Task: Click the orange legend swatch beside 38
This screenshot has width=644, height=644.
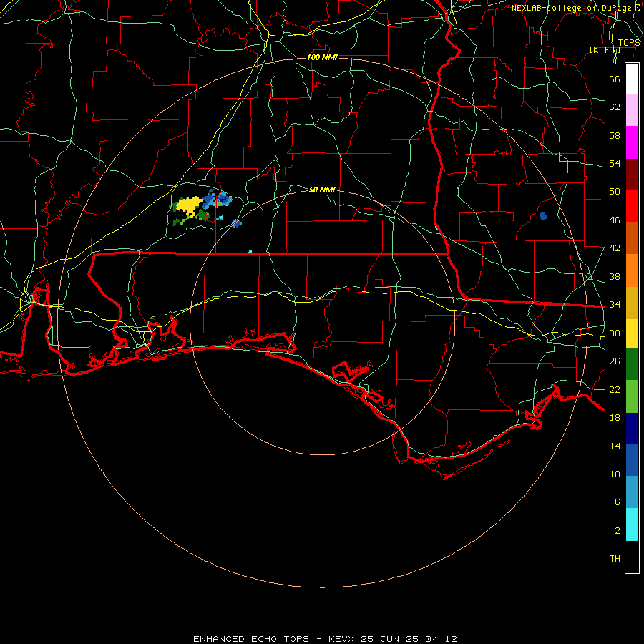Action: click(x=632, y=270)
